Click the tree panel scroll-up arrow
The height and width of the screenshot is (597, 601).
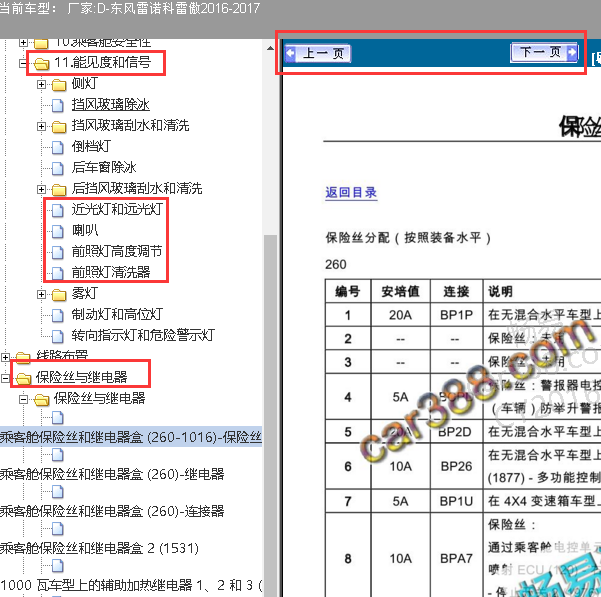pyautogui.click(x=270, y=48)
